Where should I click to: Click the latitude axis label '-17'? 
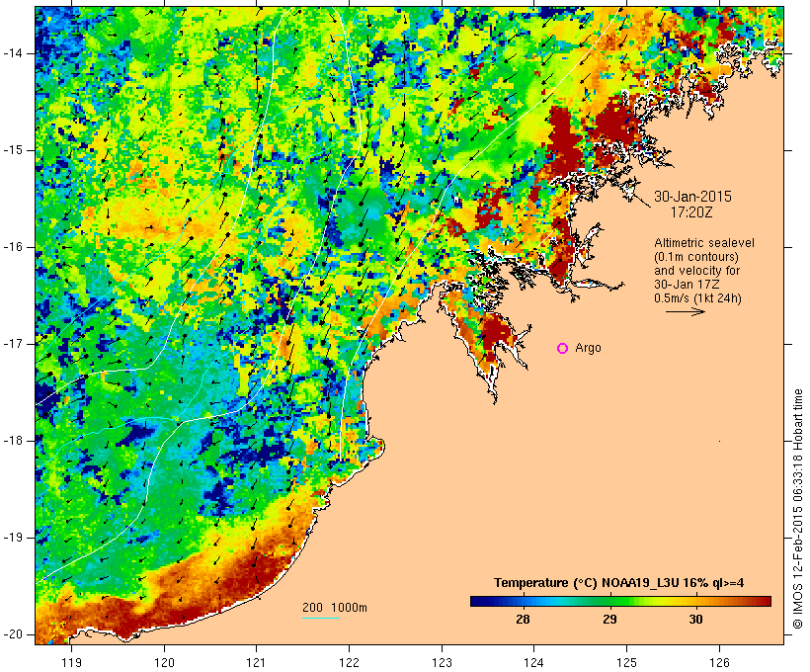[12, 344]
